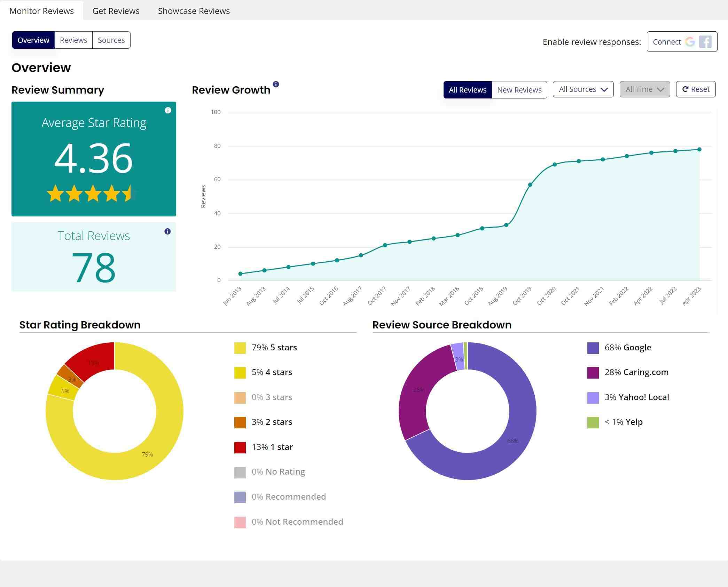The image size is (728, 587).
Task: Click the Facebook logo in Connect button
Action: pos(705,42)
